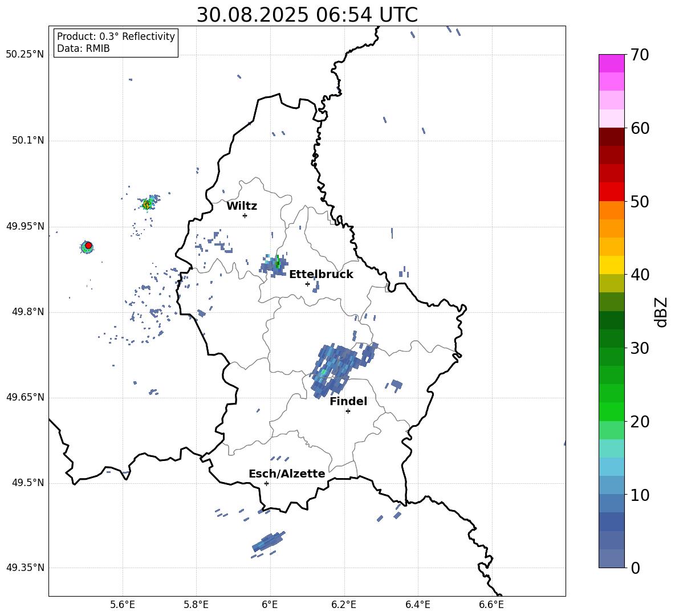Click the colorbar tick label 40
The height and width of the screenshot is (616, 675).
(x=640, y=275)
